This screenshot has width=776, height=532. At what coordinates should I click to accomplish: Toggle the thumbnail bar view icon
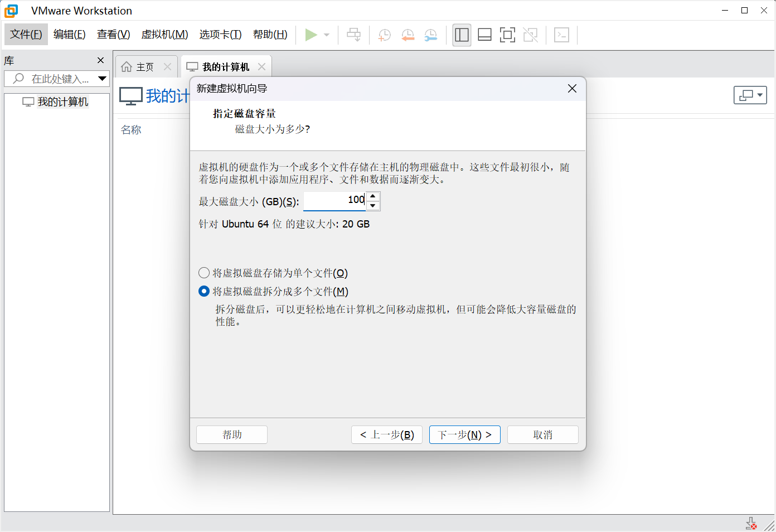[x=484, y=35]
